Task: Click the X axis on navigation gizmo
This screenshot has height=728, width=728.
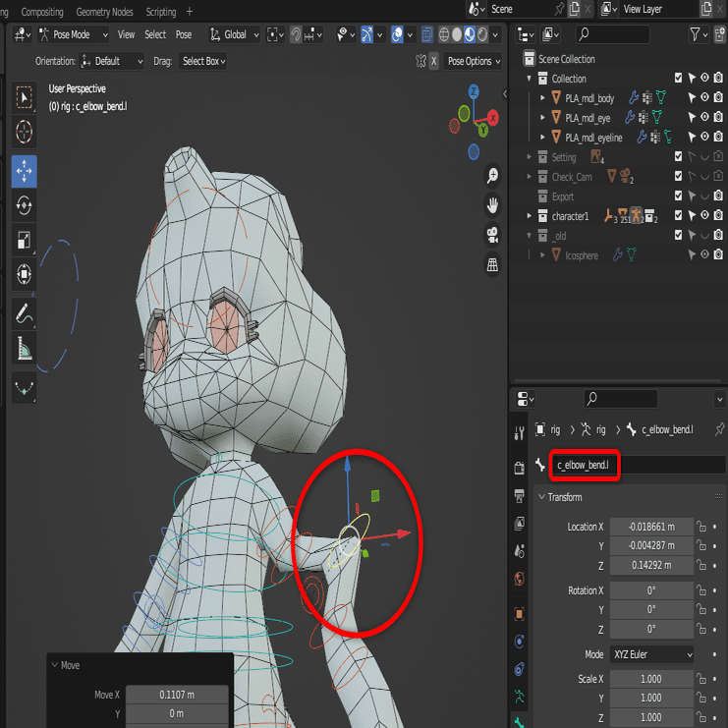Action: 492,118
